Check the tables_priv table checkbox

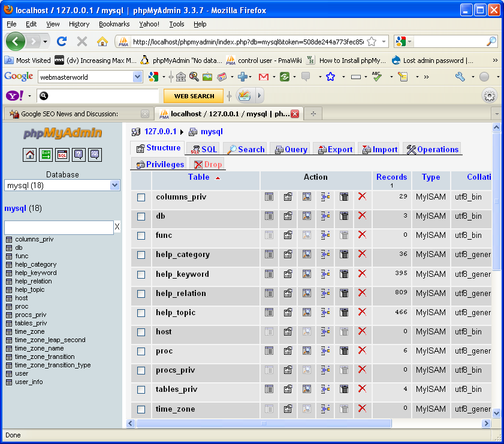pos(141,389)
